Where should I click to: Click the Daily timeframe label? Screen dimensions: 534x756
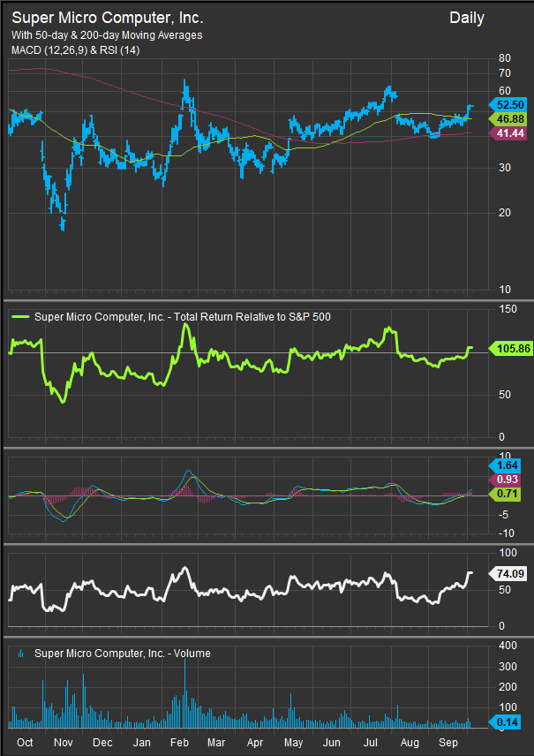[x=466, y=18]
